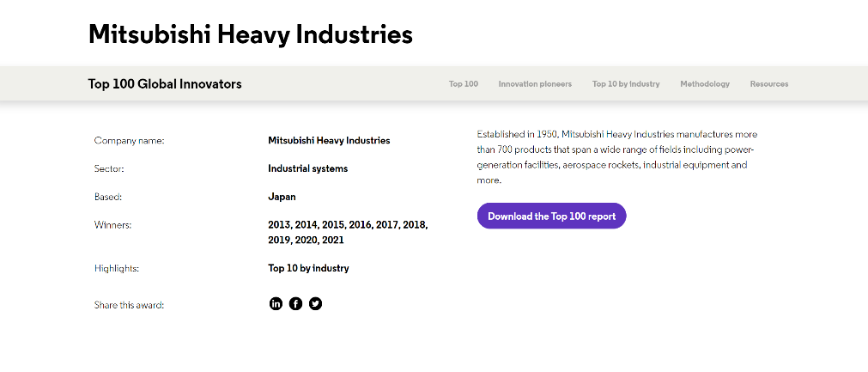This screenshot has width=868, height=372.
Task: Click the Japan value beside Based
Action: (282, 197)
